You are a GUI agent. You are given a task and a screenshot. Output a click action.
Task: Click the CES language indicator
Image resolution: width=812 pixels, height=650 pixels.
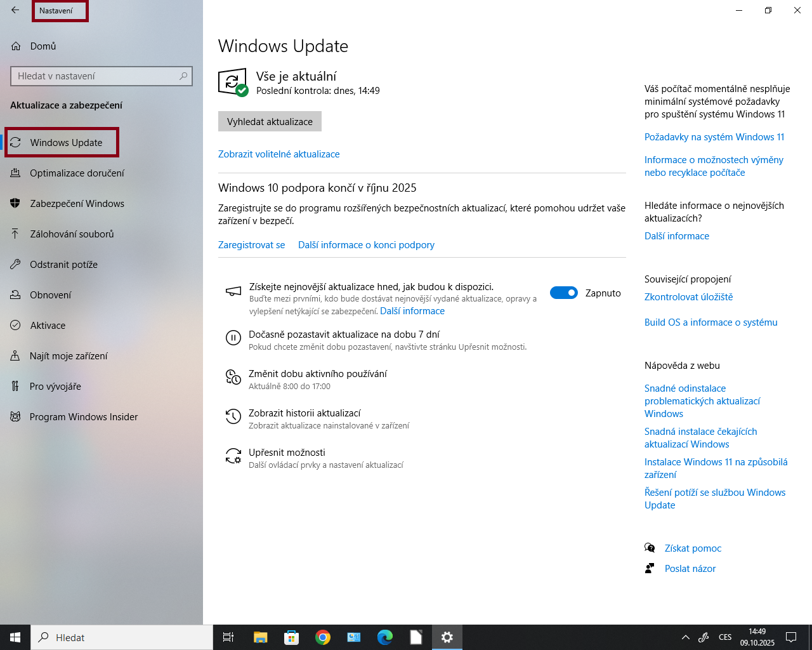725,637
